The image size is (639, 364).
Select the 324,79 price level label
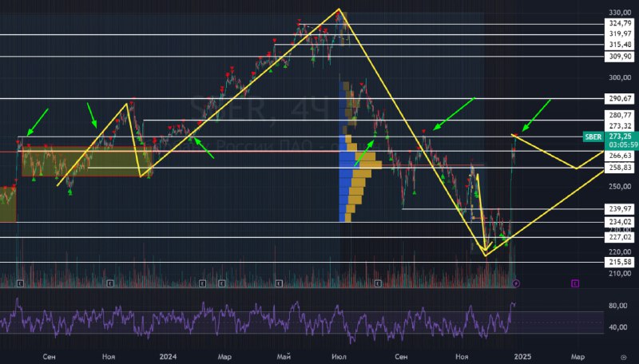(x=620, y=24)
